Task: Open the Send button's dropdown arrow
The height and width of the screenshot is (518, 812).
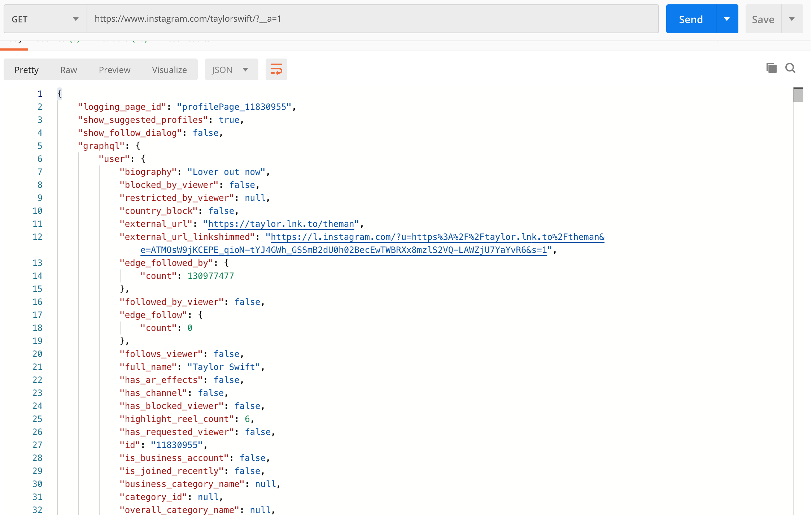Action: point(726,19)
